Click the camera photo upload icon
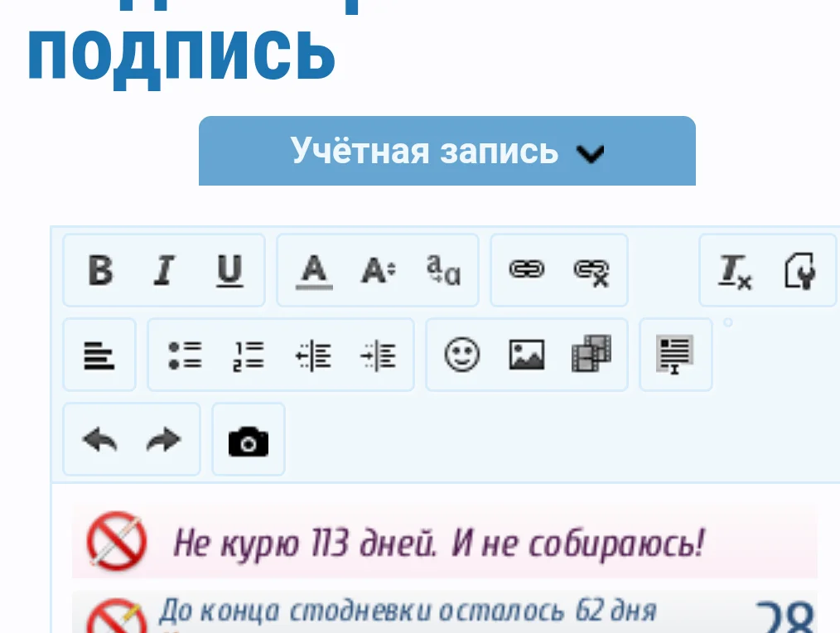 tap(248, 441)
